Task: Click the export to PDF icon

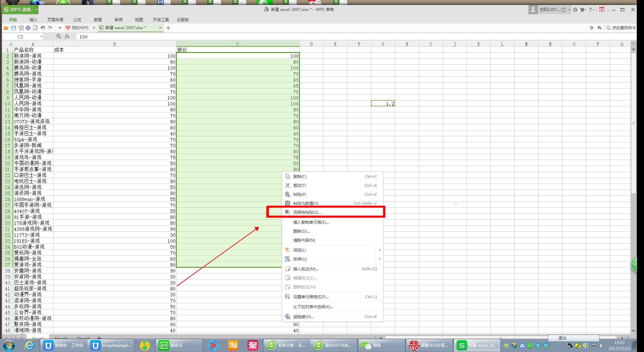Action: (x=21, y=28)
